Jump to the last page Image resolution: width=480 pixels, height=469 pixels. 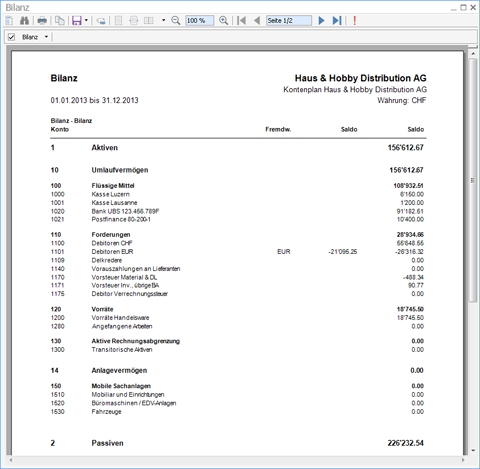click(x=337, y=21)
